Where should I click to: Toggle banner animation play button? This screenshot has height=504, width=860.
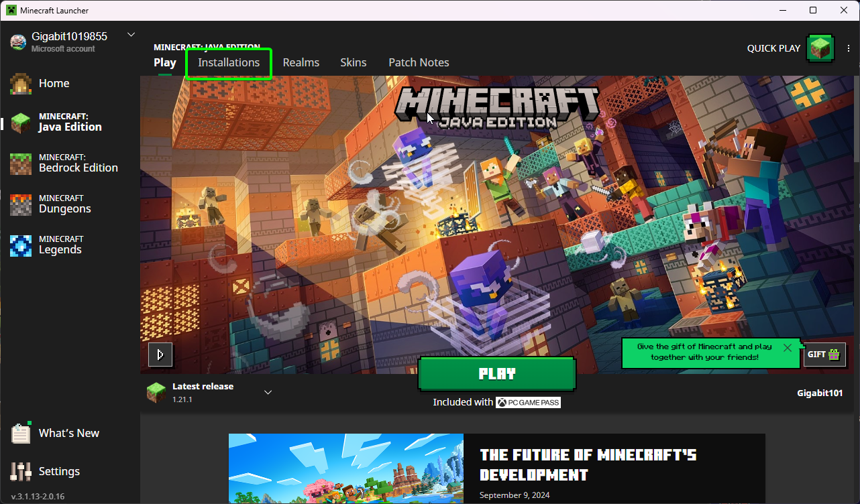tap(160, 355)
